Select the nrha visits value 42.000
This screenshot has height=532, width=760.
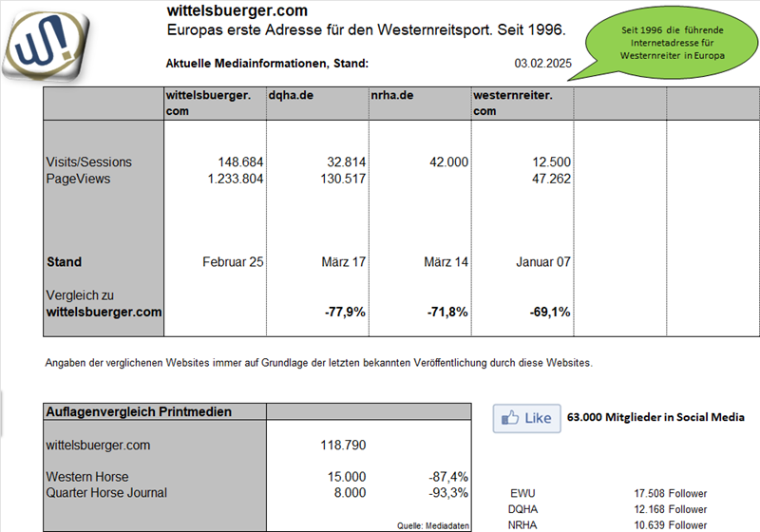click(448, 161)
